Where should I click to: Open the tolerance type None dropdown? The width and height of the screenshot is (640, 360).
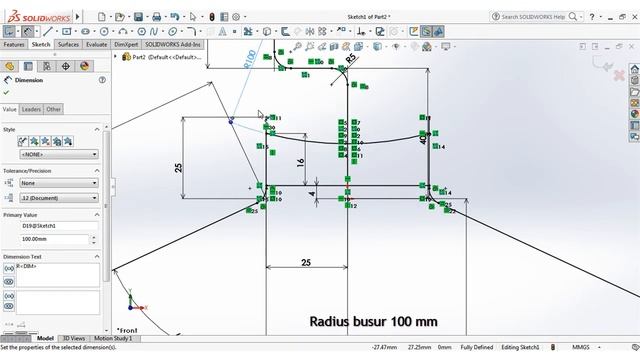coord(59,183)
